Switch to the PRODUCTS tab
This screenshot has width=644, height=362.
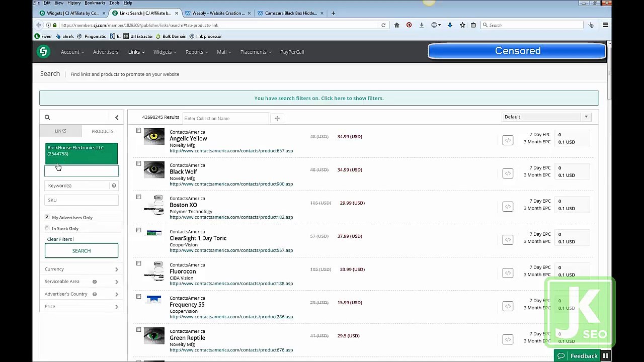point(103,131)
